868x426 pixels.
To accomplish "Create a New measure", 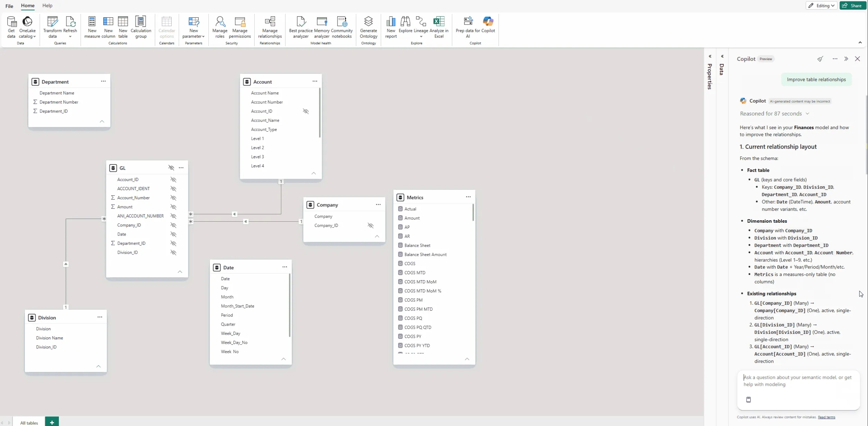I will (x=92, y=27).
